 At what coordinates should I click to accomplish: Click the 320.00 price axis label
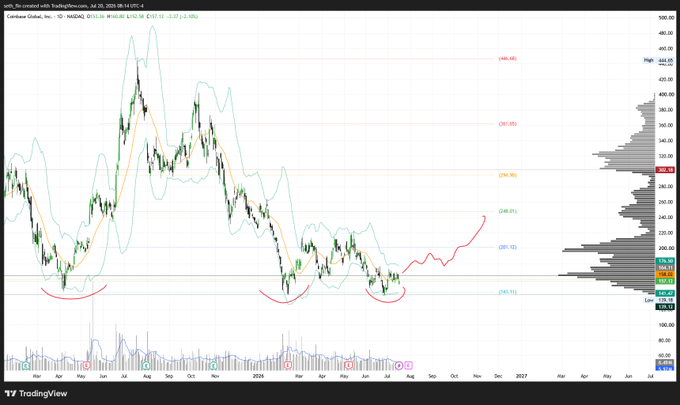coord(666,156)
